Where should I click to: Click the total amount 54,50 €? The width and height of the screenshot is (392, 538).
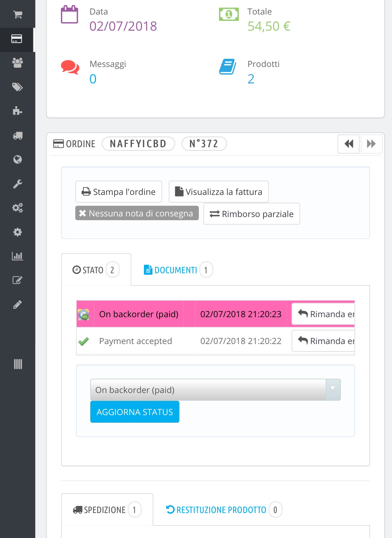269,26
